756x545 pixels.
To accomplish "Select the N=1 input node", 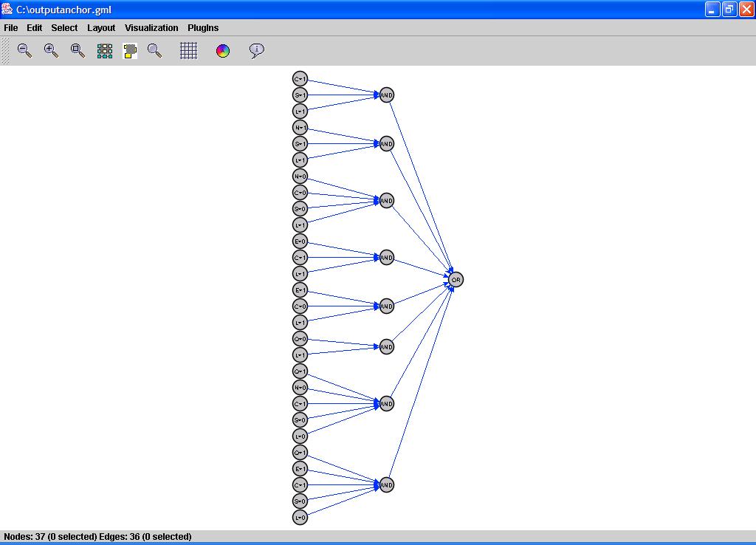I will [300, 128].
